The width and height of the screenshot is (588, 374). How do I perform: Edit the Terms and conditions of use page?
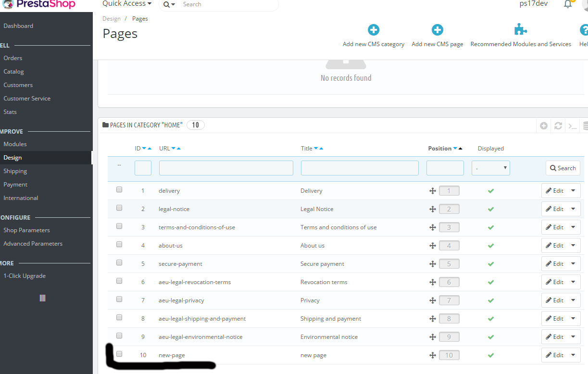coord(555,227)
